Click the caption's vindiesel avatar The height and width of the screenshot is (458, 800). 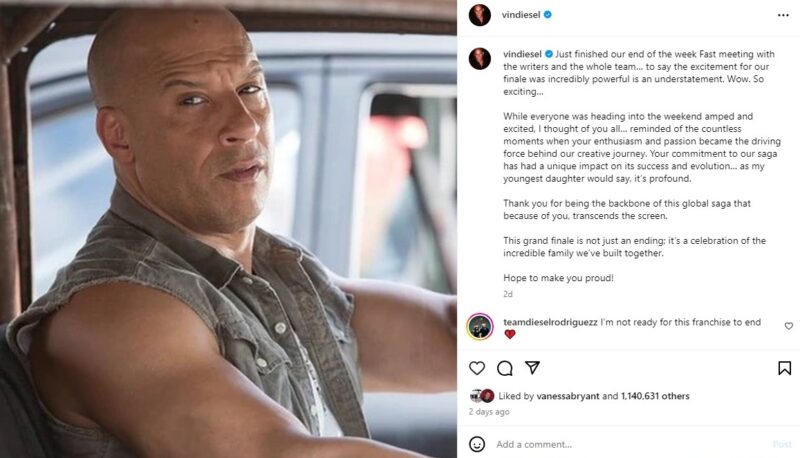click(x=480, y=59)
